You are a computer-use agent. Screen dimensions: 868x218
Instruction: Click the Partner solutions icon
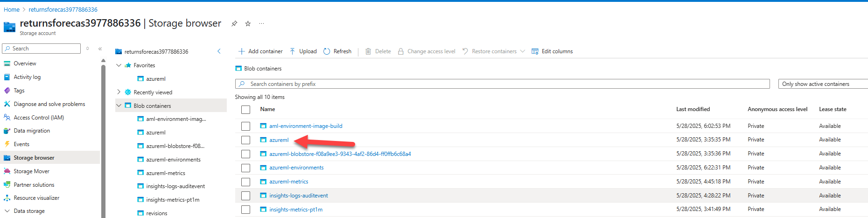pos(7,185)
